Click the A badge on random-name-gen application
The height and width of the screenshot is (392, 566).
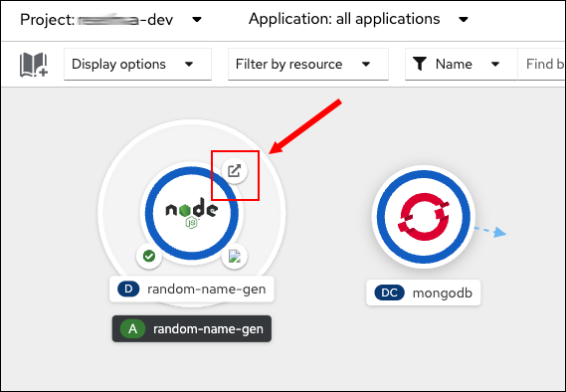(132, 329)
